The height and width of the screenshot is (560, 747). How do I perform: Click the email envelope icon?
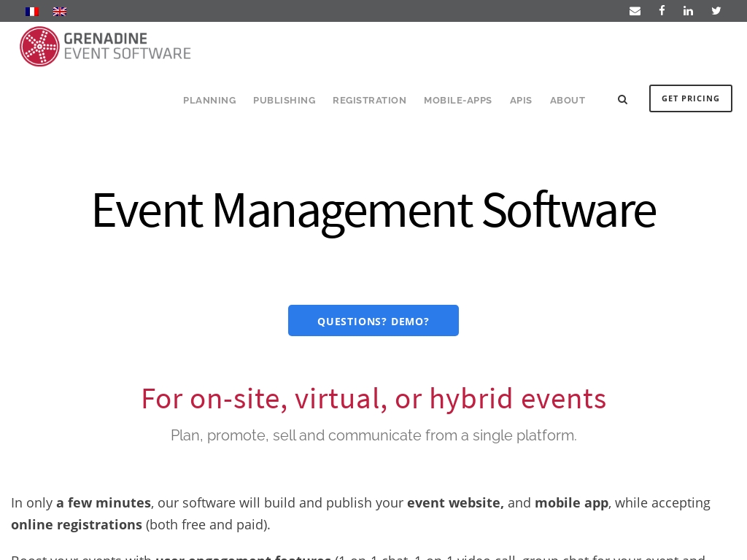pyautogui.click(x=635, y=11)
